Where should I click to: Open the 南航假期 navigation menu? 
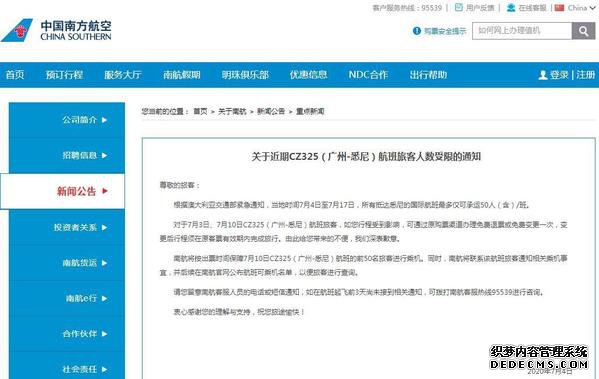coord(182,75)
